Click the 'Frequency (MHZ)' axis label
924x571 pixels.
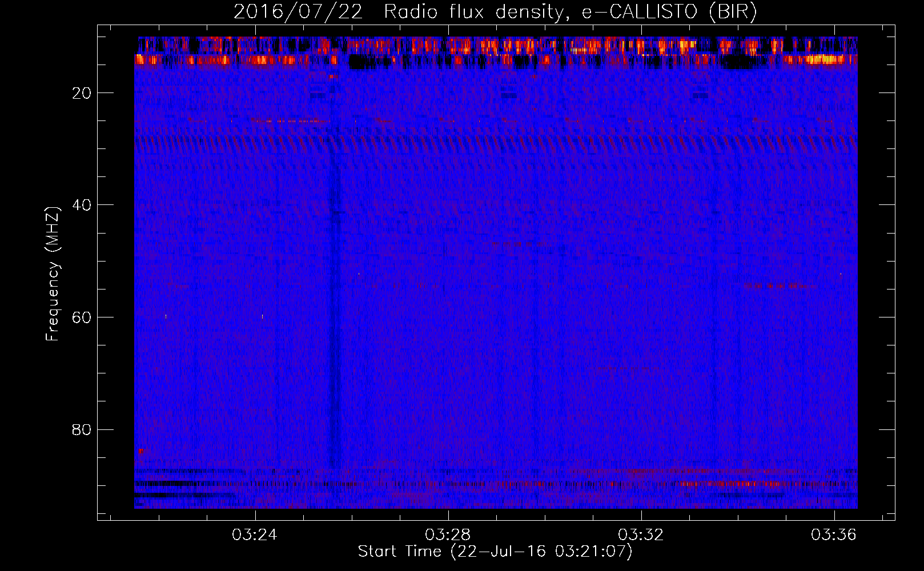[x=53, y=274]
